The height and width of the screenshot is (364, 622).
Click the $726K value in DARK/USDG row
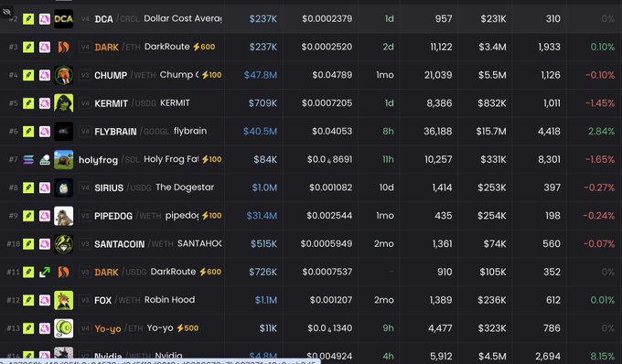[x=263, y=272]
